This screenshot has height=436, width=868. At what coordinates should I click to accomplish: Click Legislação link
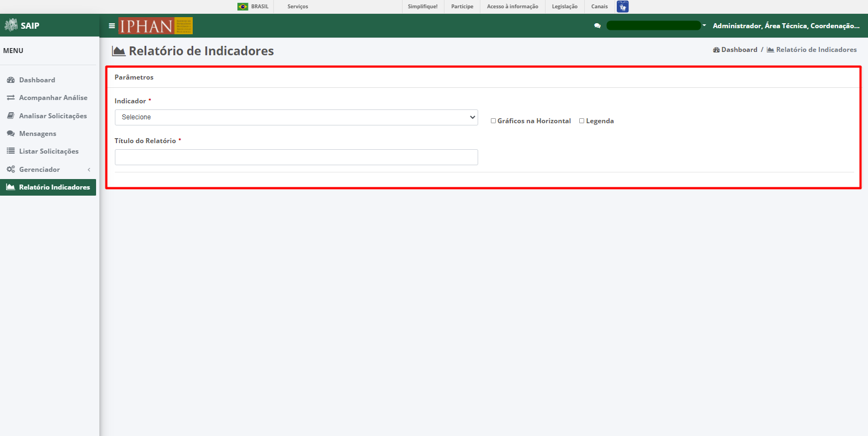pos(565,7)
